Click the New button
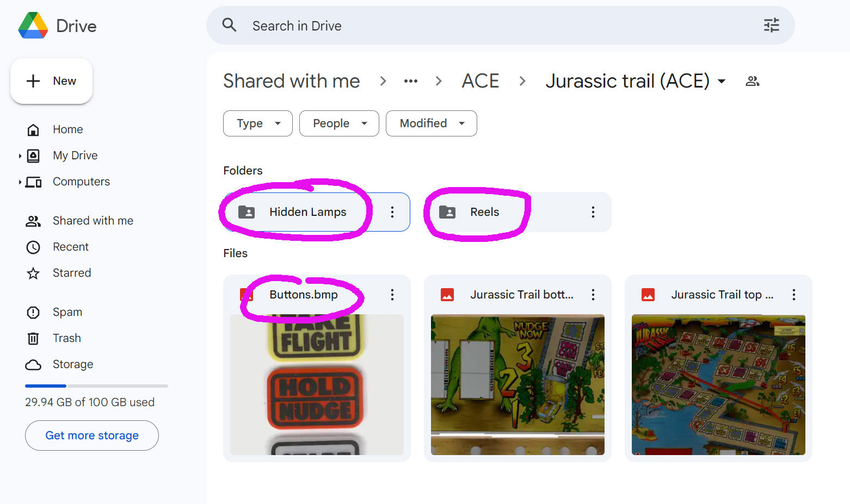 pyautogui.click(x=52, y=81)
